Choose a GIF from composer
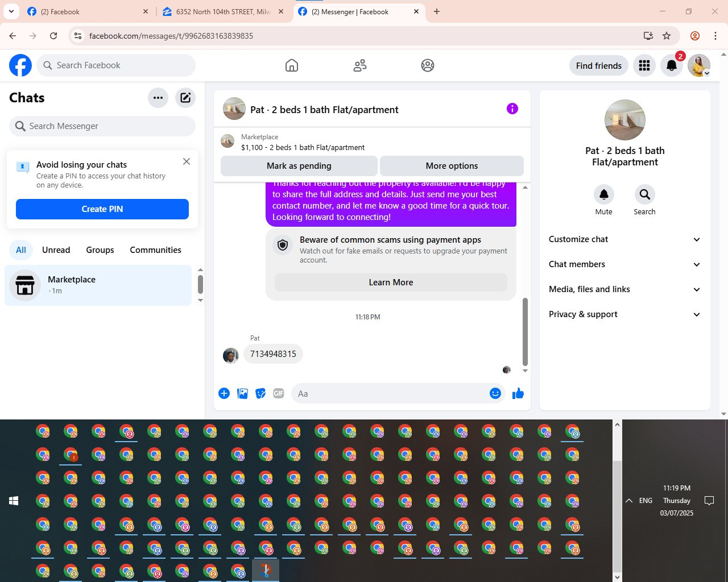The height and width of the screenshot is (582, 728). coord(279,393)
